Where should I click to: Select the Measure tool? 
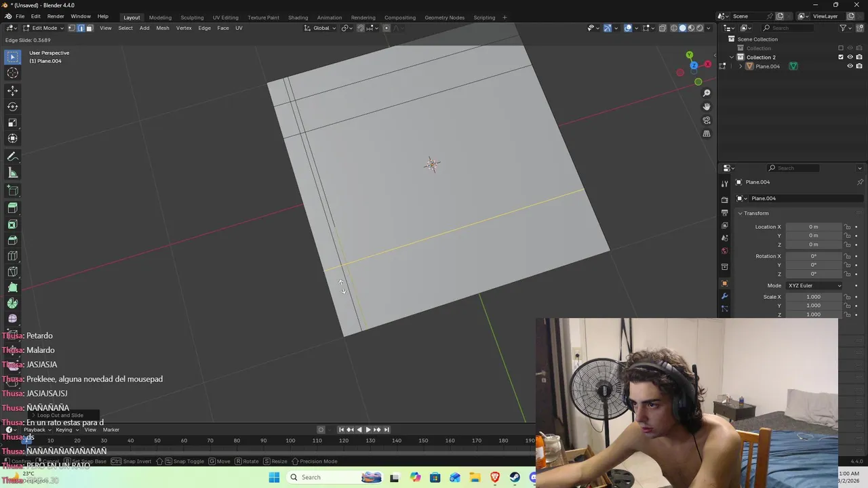pyautogui.click(x=13, y=173)
